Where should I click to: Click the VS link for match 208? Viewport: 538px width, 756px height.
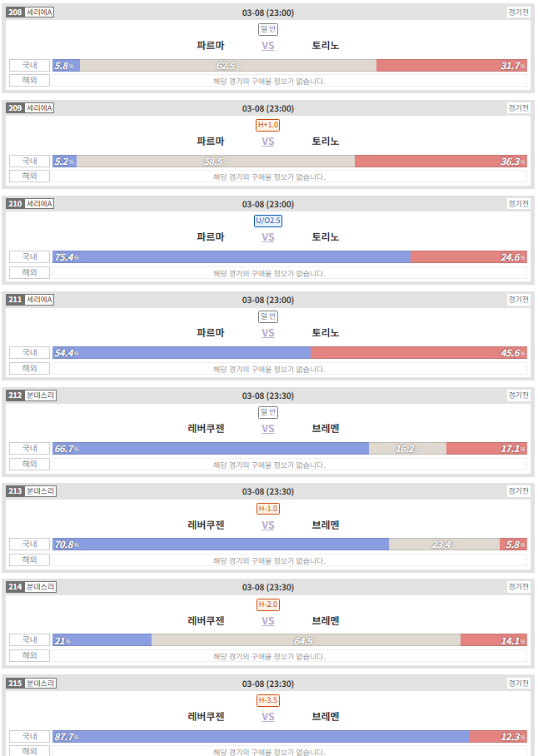(268, 46)
